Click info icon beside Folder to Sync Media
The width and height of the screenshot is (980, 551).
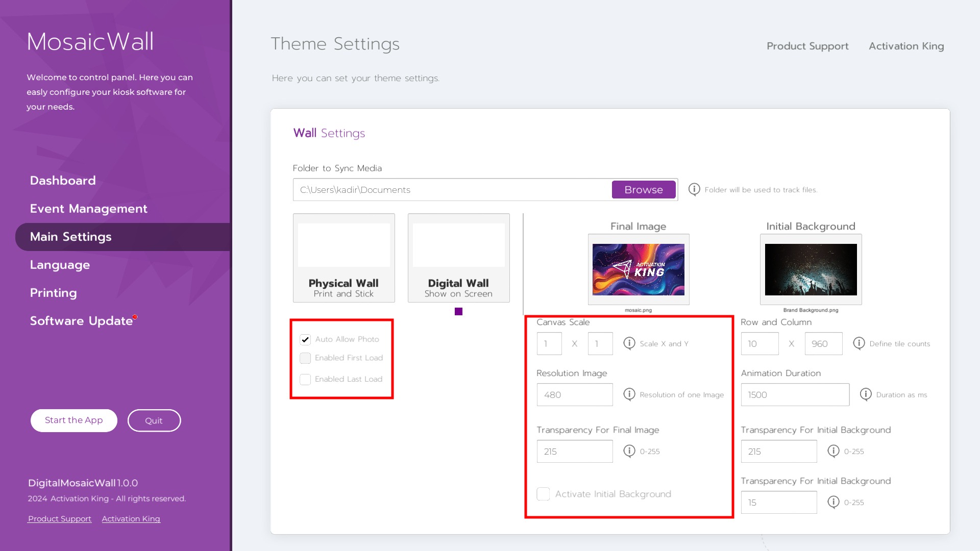point(694,189)
